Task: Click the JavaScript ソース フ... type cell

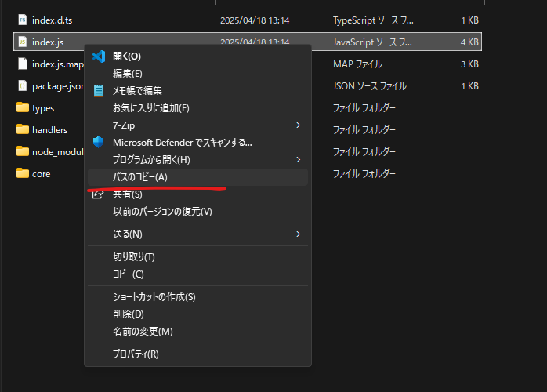Action: pos(372,42)
